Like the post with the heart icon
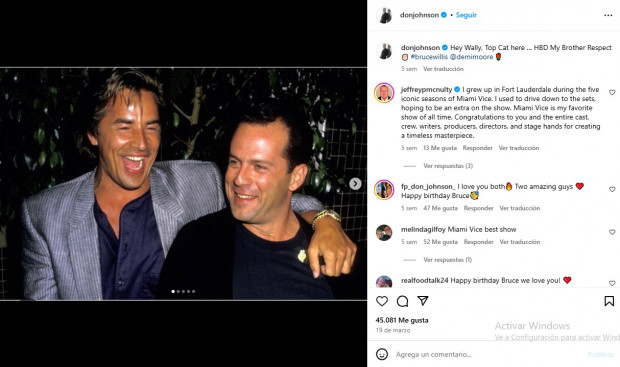 [382, 301]
